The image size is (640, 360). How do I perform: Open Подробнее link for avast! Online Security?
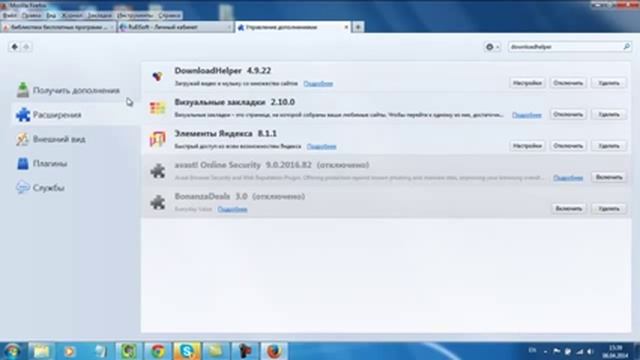[x=568, y=178]
